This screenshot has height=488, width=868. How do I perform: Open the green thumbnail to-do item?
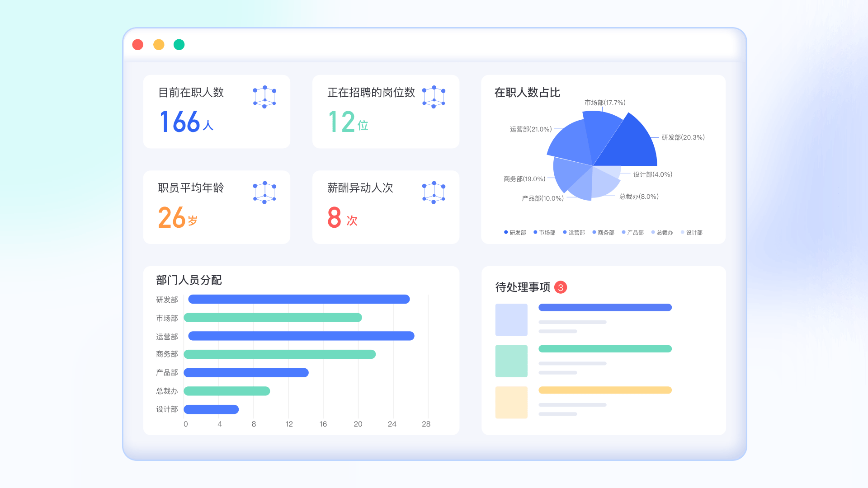511,361
